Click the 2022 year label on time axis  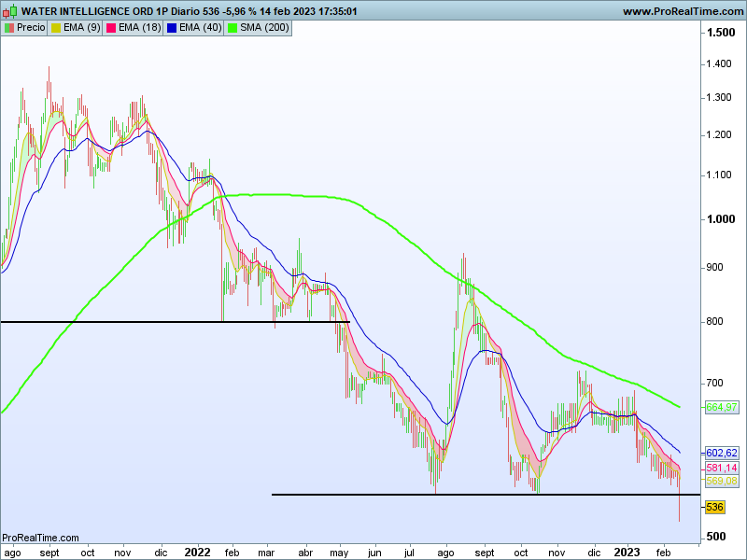[197, 553]
